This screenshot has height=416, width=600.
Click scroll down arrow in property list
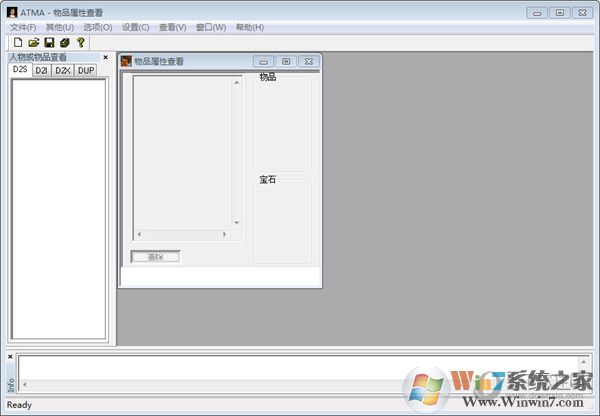236,223
